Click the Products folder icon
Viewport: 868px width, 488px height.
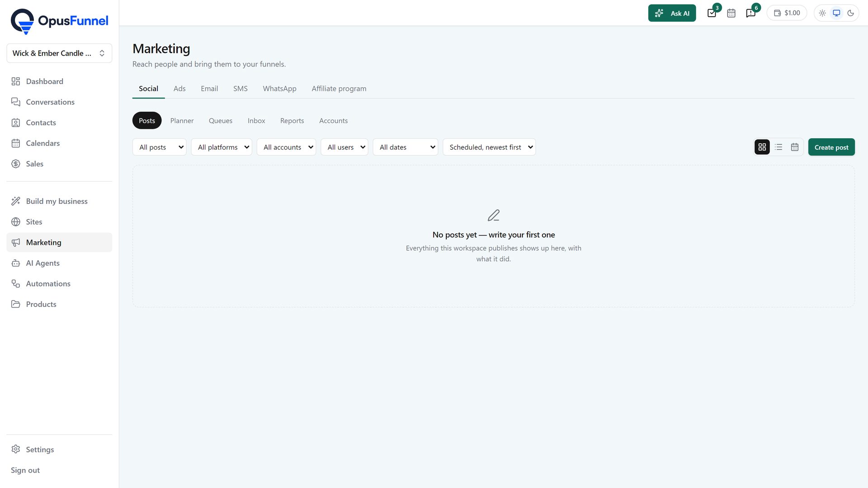[x=16, y=304]
